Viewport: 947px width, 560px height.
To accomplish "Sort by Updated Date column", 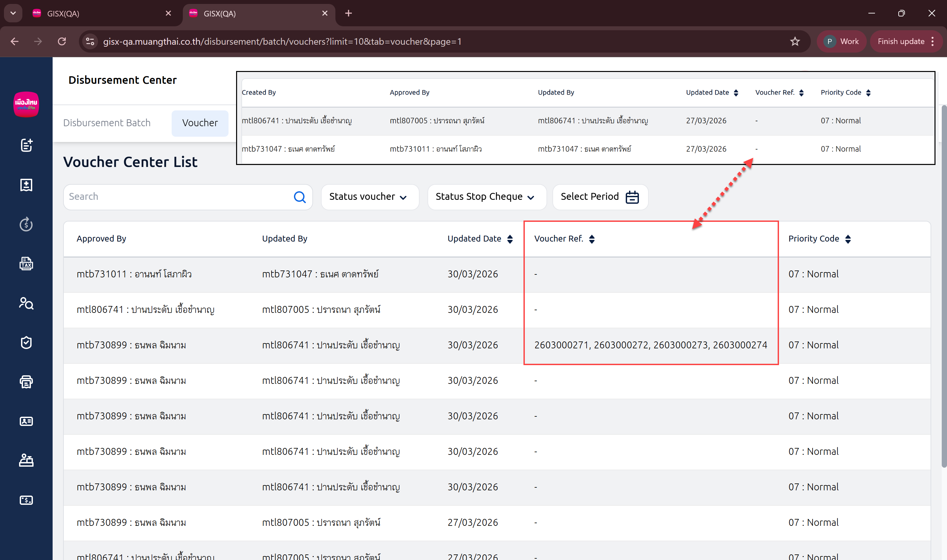I will point(510,239).
